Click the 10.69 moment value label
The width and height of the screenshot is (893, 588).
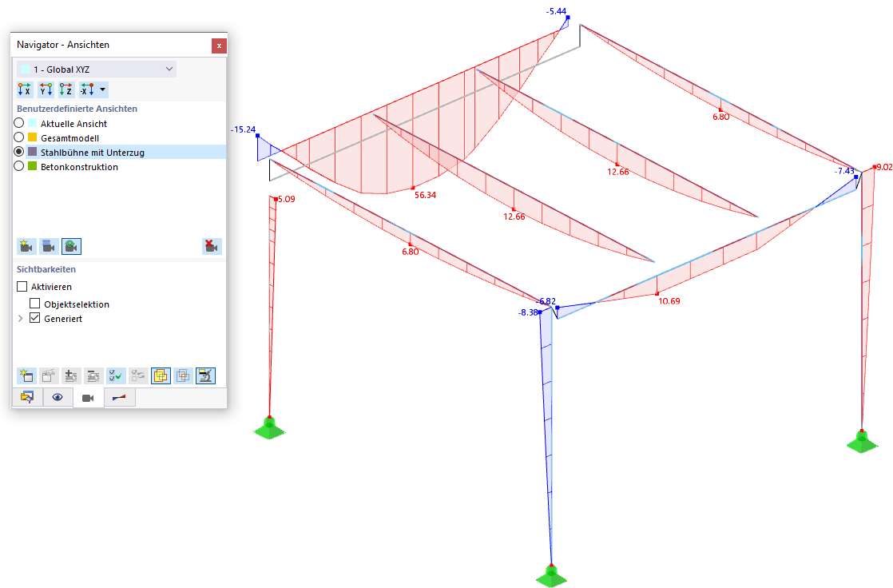pyautogui.click(x=669, y=301)
